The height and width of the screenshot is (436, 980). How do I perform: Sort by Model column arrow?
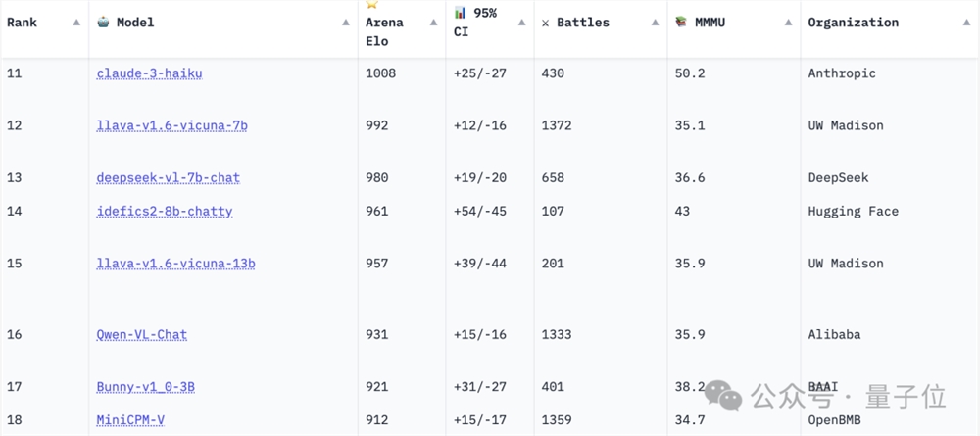click(x=346, y=23)
